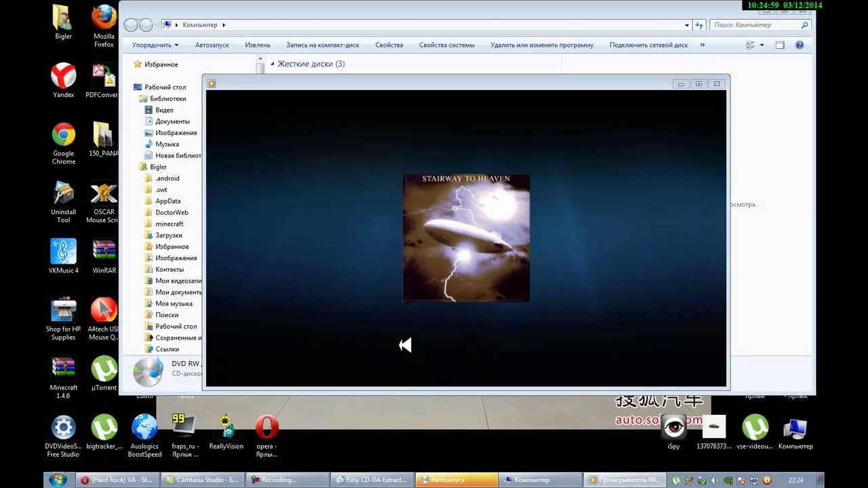Click the volume icon in system tray
This screenshot has height=488, width=868.
coord(715,481)
